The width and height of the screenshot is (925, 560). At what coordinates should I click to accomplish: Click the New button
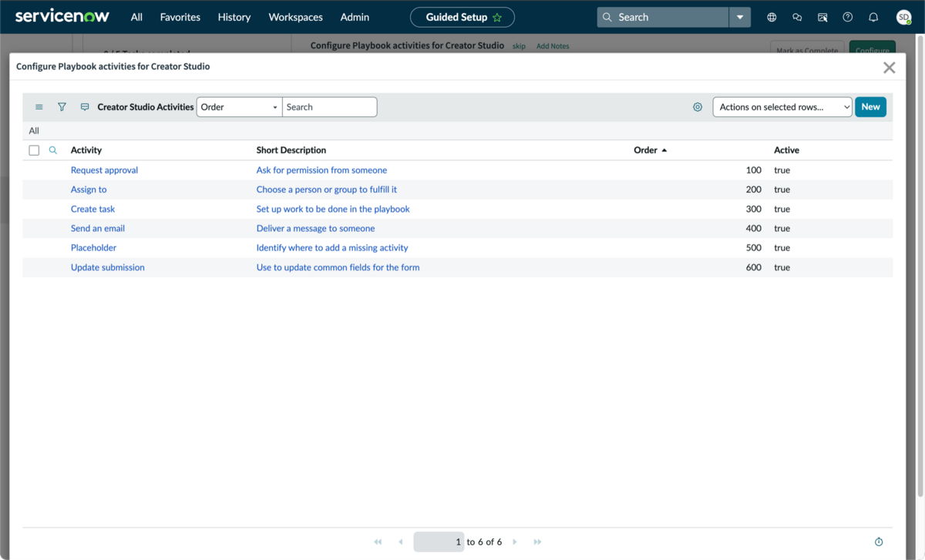click(870, 107)
